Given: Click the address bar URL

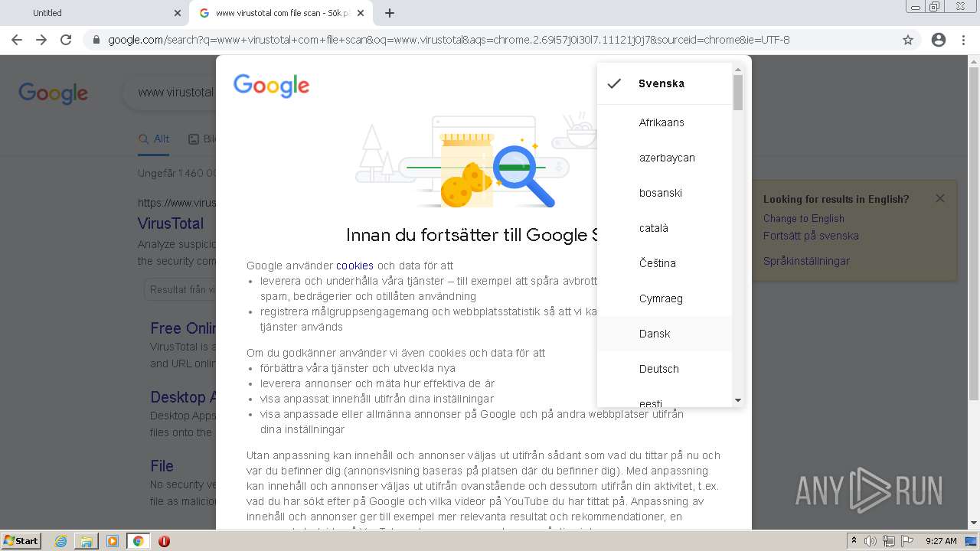Looking at the screenshot, I should pos(449,40).
